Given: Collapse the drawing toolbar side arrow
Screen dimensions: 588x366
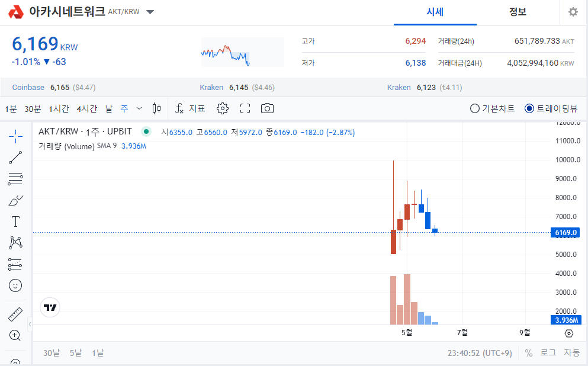Looking at the screenshot, I should [x=30, y=324].
